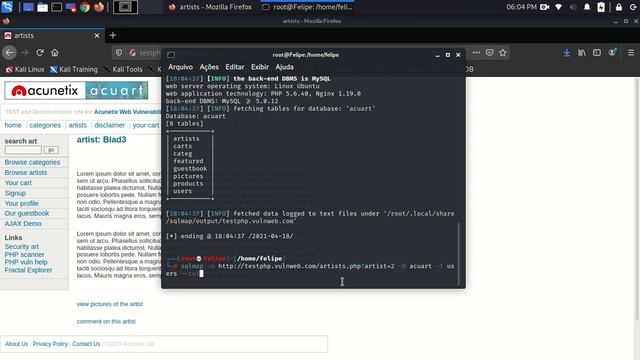Image resolution: width=640 pixels, height=360 pixels.
Task: Click the lock screen icon
Action: coord(619,7)
